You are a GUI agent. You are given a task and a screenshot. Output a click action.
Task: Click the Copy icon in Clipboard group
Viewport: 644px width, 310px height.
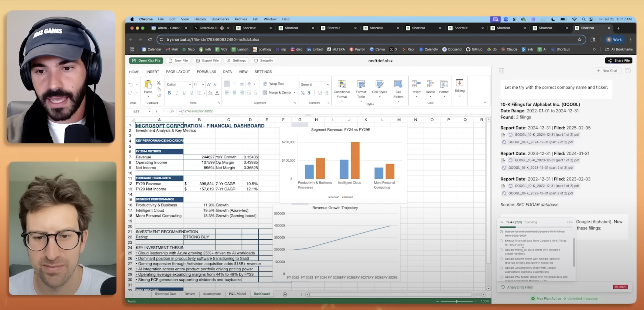pos(158,89)
